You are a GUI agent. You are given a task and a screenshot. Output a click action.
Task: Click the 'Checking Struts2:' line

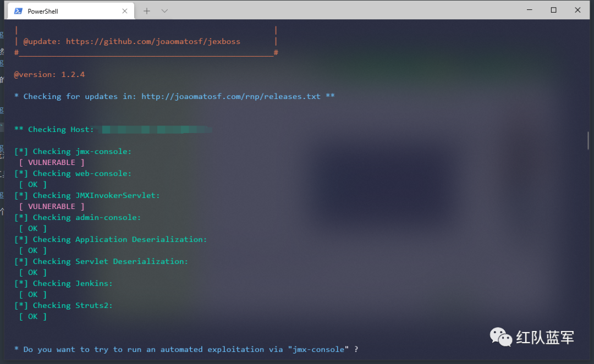coord(63,305)
